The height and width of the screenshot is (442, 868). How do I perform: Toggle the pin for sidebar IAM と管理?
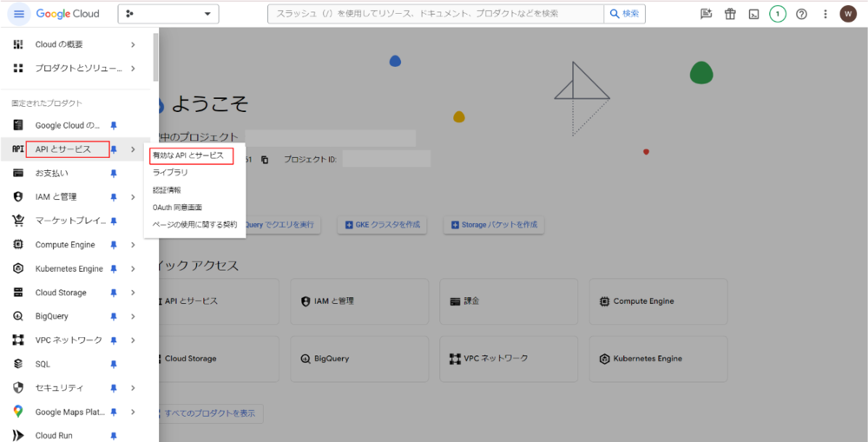(114, 196)
